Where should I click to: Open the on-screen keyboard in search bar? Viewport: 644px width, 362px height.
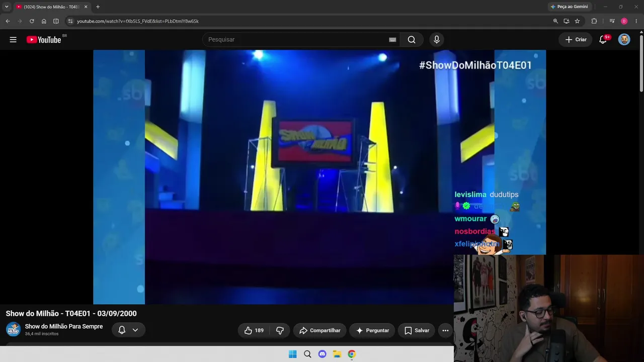(x=392, y=40)
